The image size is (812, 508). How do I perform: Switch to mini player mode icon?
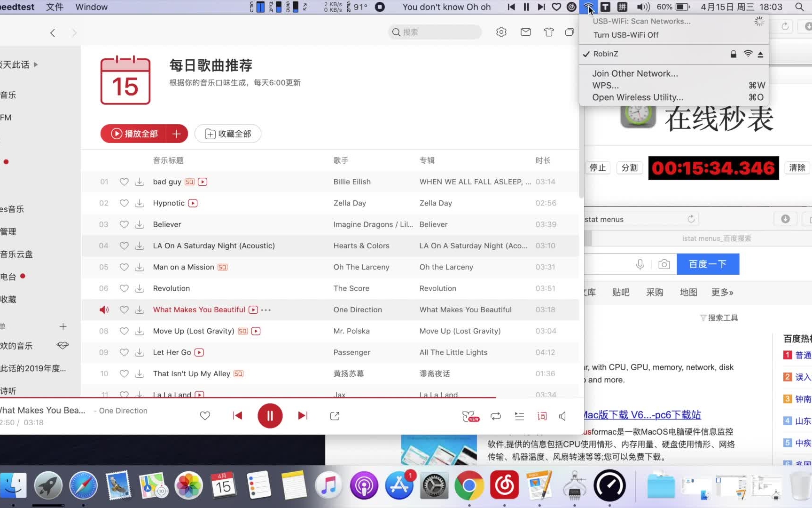pos(570,32)
